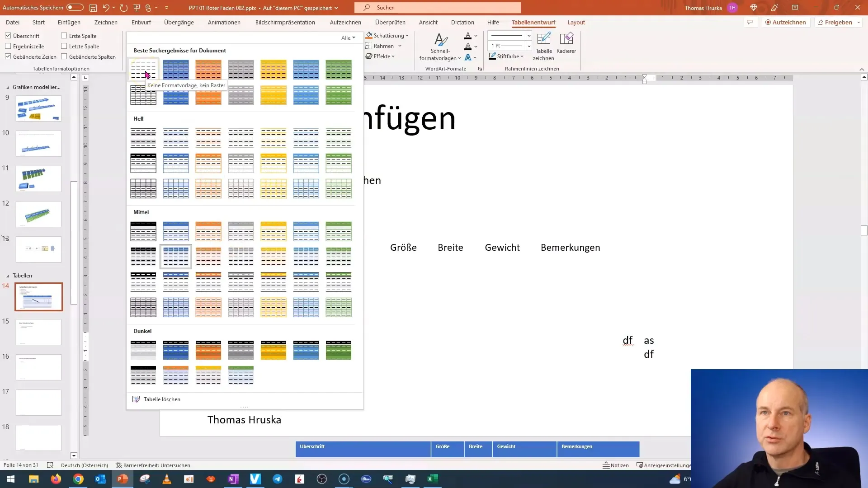
Task: Select the Tabelle zeichnen tool
Action: tap(543, 47)
